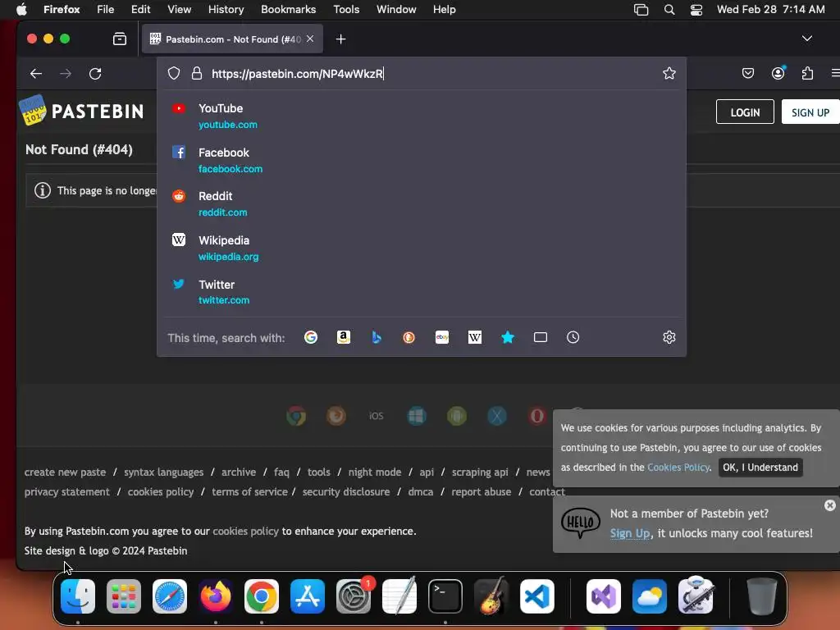Click the LOGIN button
This screenshot has height=630, width=840.
(745, 112)
